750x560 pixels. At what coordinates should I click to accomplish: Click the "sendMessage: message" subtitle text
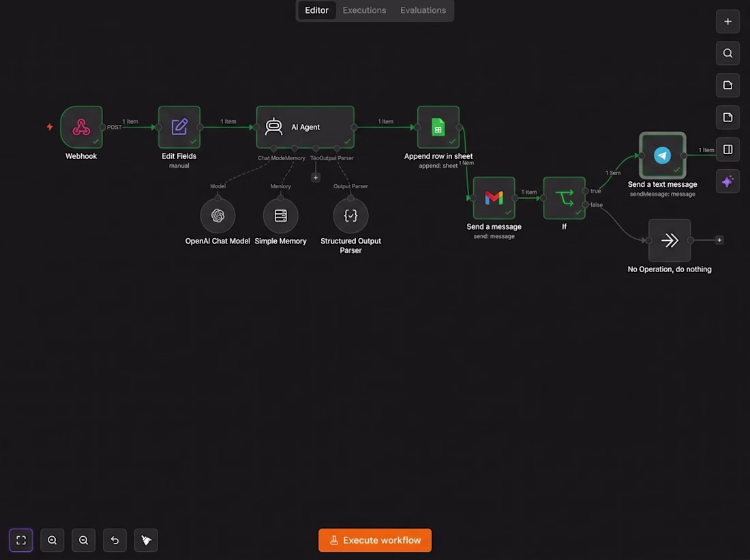[x=663, y=194]
